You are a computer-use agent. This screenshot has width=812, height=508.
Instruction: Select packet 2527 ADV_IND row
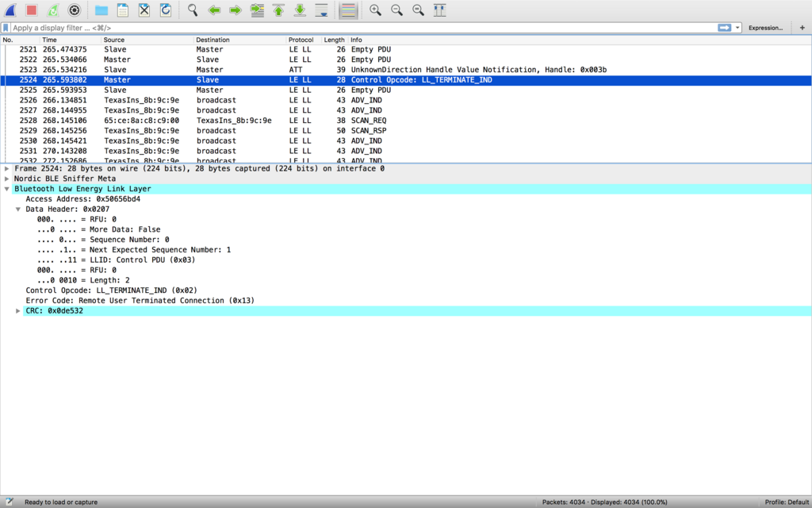pyautogui.click(x=406, y=110)
